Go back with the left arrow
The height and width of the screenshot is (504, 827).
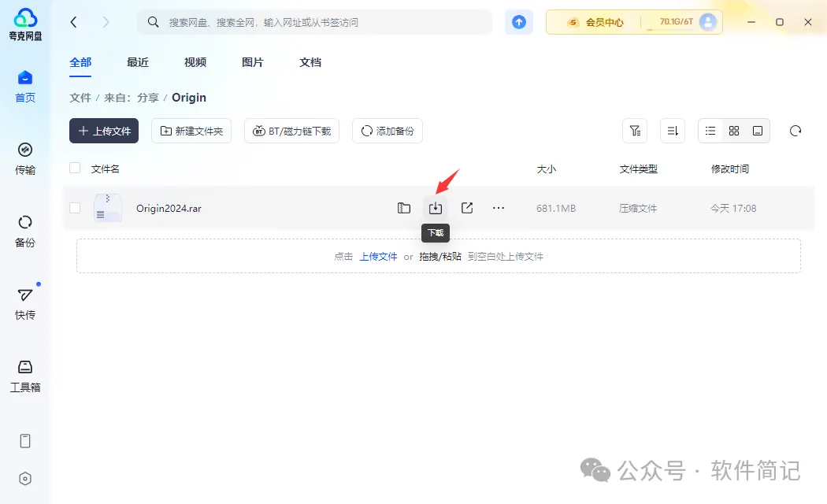point(73,22)
